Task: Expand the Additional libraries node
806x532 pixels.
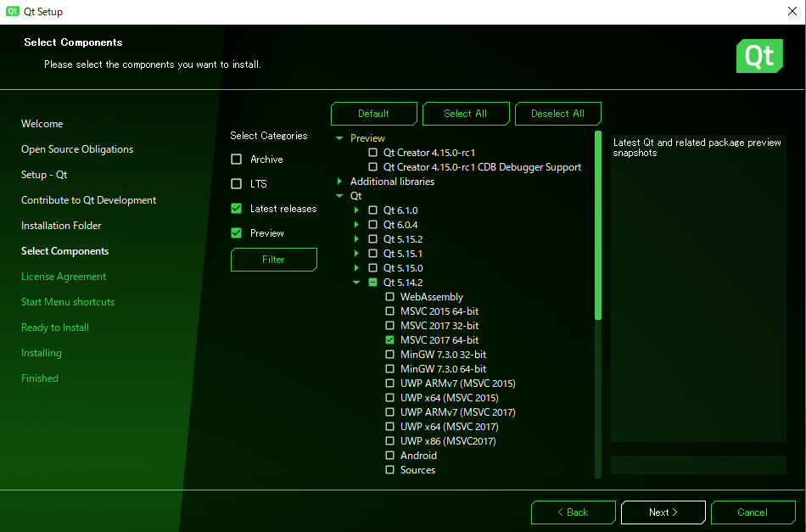Action: [339, 182]
